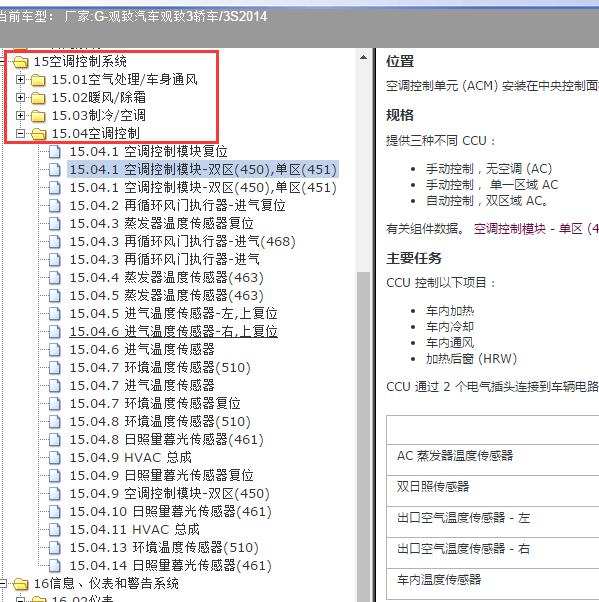The width and height of the screenshot is (599, 602).
Task: Expand the 15.02暖风/除霜 tree branch
Action: pyautogui.click(x=20, y=98)
